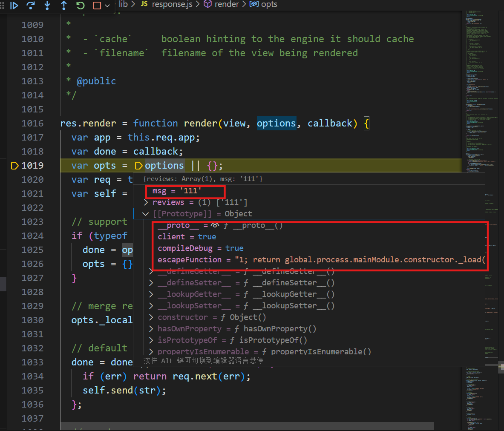Open the lib breadcrumb folder
504x431 pixels.
[x=123, y=4]
